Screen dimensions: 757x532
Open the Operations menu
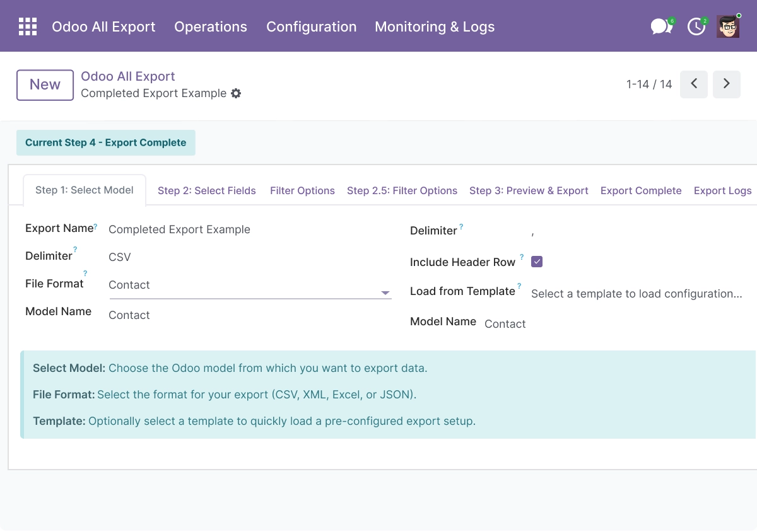[x=211, y=26]
